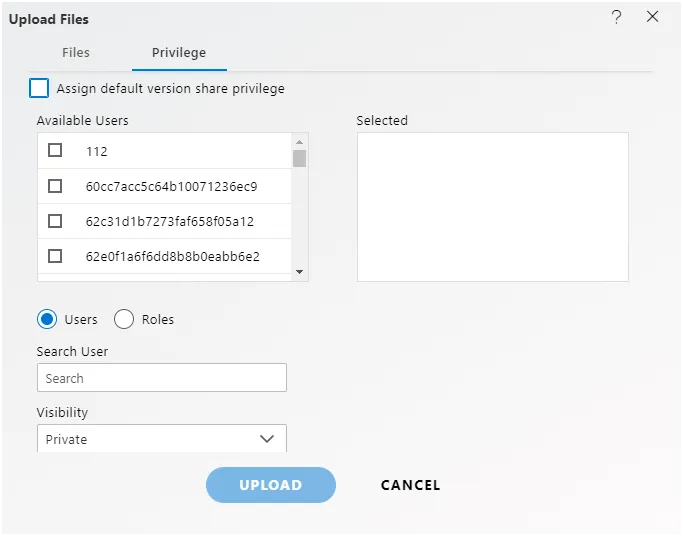The width and height of the screenshot is (683, 536).
Task: Click the CANCEL button
Action: pyautogui.click(x=410, y=485)
